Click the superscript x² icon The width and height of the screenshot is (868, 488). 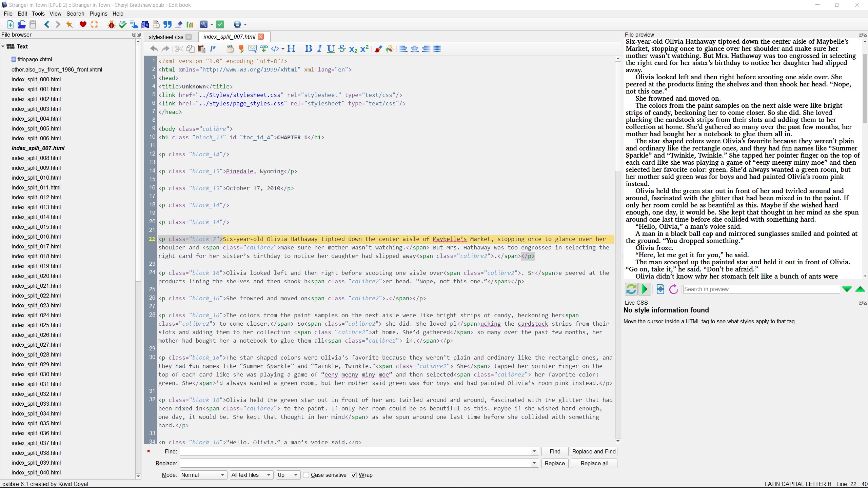point(364,49)
